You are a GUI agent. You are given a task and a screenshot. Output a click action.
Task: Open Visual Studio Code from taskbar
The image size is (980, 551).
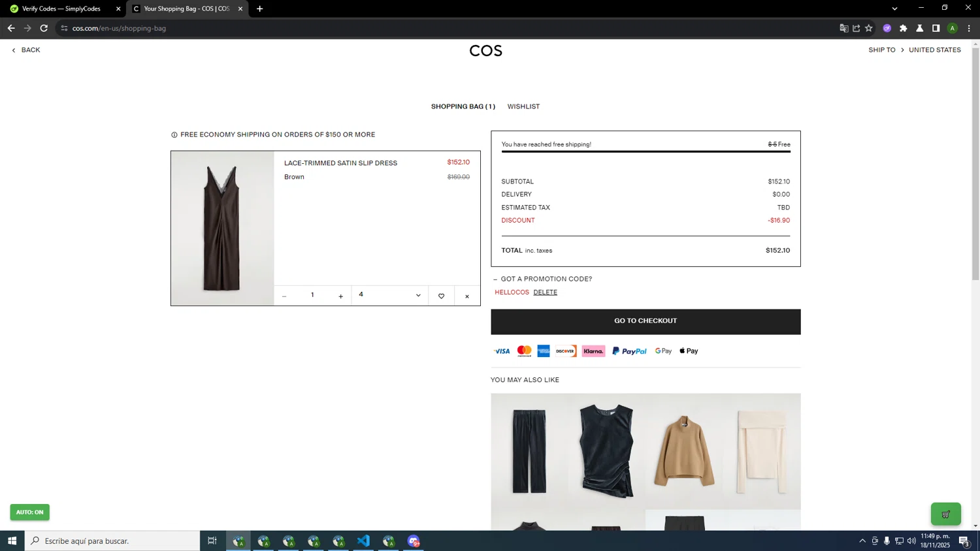click(363, 541)
